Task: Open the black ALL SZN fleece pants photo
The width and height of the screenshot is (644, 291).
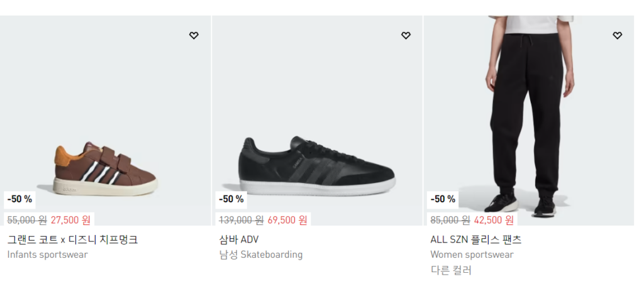Action: click(x=528, y=119)
